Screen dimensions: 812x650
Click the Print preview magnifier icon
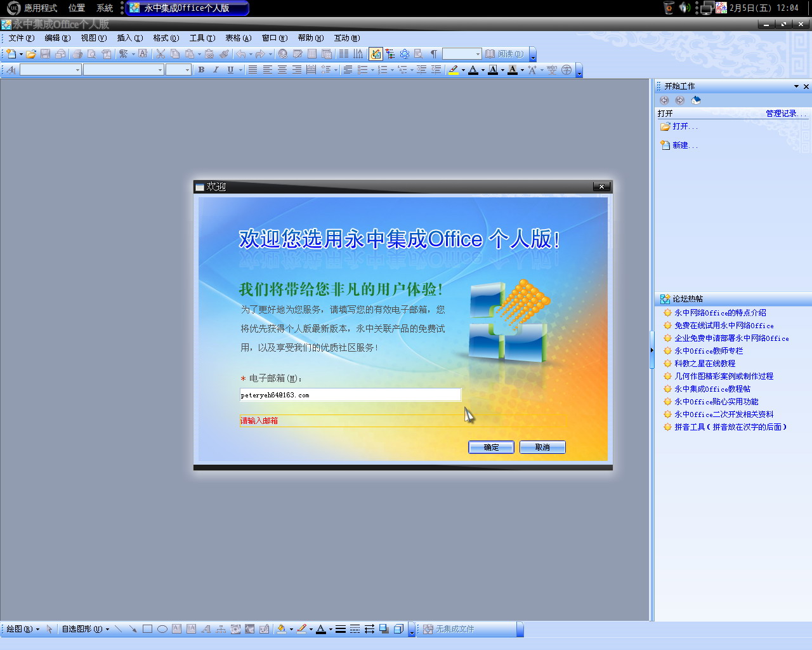pyautogui.click(x=92, y=54)
